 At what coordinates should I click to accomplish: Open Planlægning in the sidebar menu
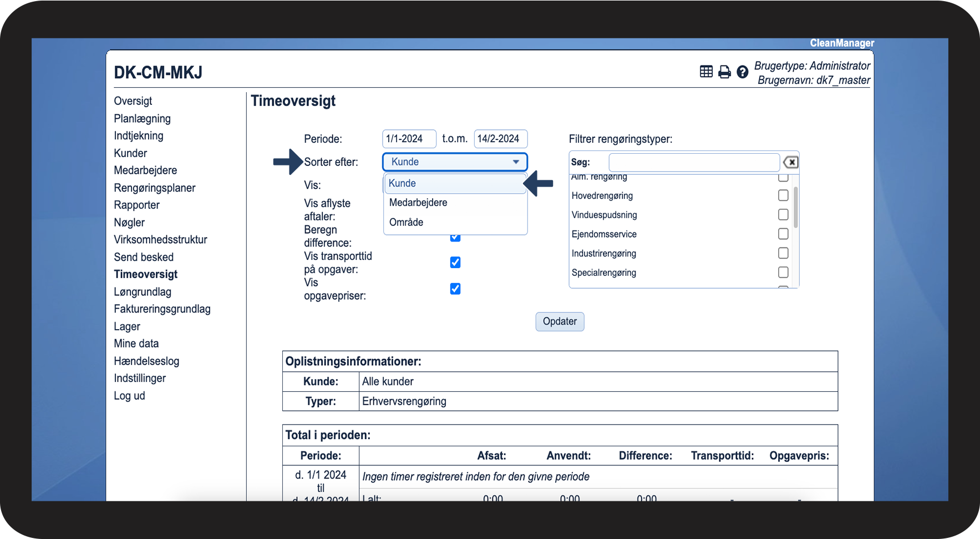(142, 119)
